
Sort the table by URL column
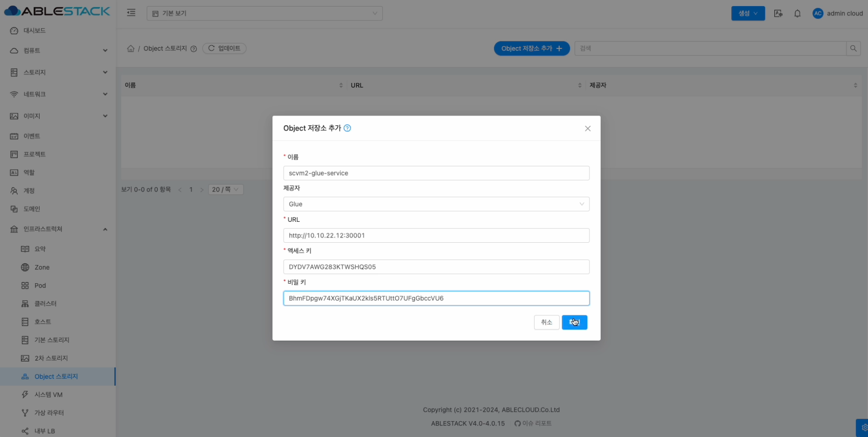click(x=580, y=85)
